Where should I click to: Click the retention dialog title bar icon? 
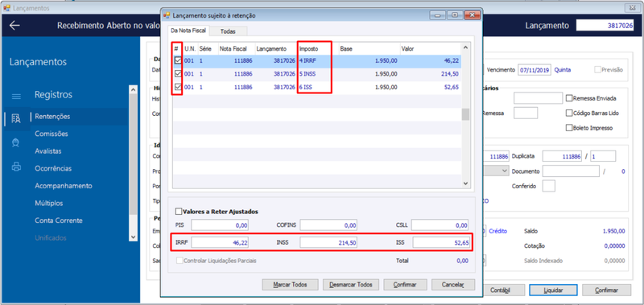(167, 15)
